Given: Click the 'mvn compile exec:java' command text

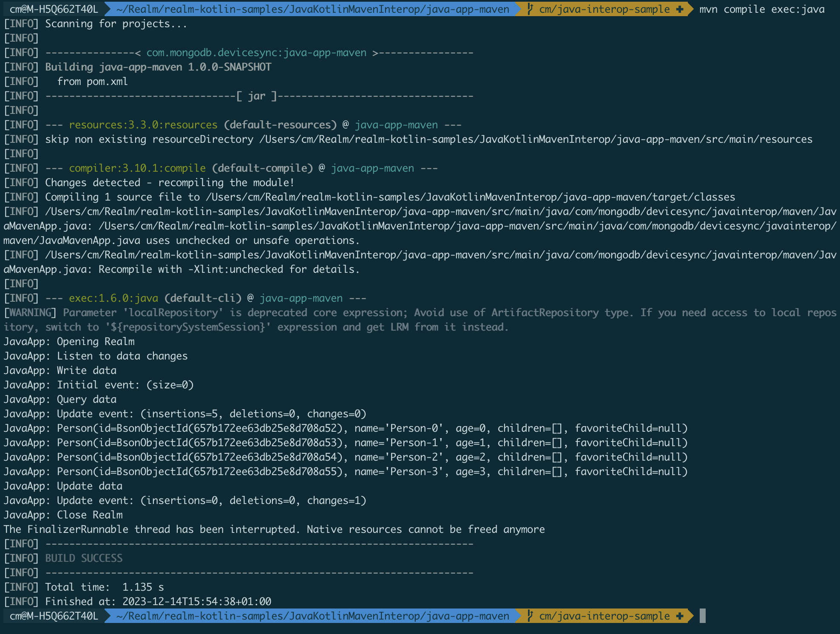Looking at the screenshot, I should (x=761, y=9).
